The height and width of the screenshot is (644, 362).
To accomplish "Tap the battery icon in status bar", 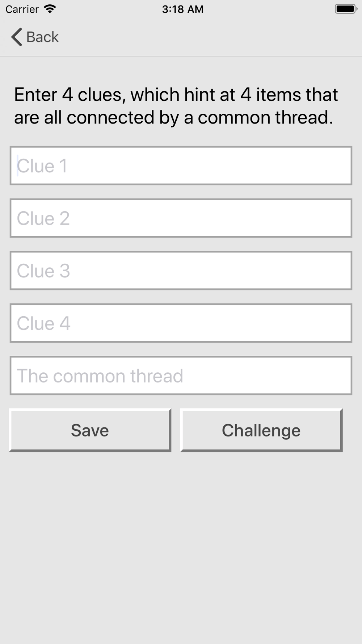I will pyautogui.click(x=346, y=9).
